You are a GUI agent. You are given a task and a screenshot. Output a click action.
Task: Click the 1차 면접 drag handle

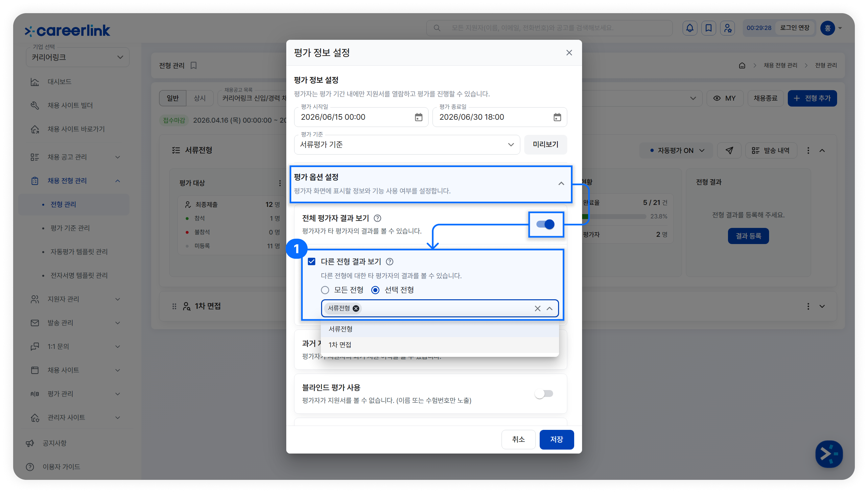coord(174,306)
